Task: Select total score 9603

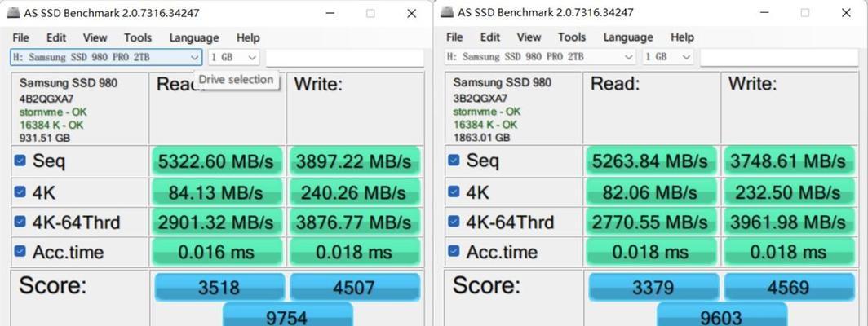Action: coord(722,315)
